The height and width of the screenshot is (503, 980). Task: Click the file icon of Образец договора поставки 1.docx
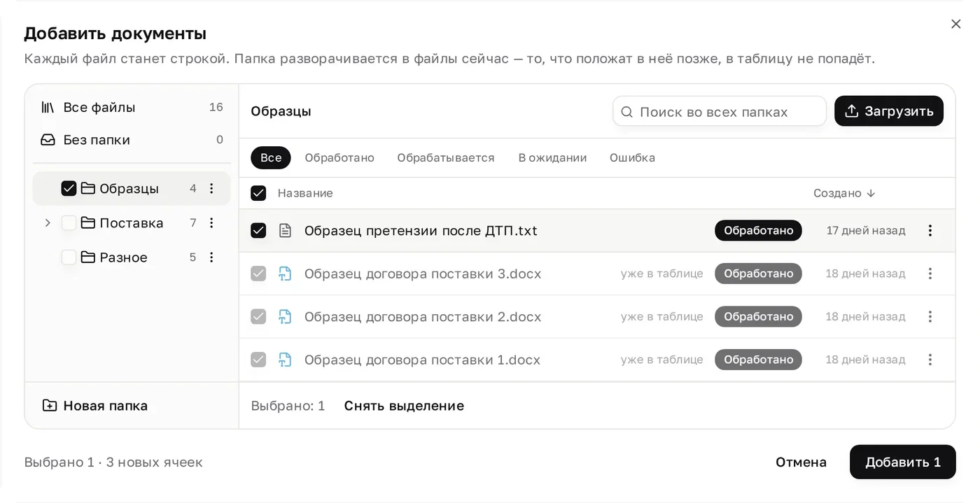point(285,360)
